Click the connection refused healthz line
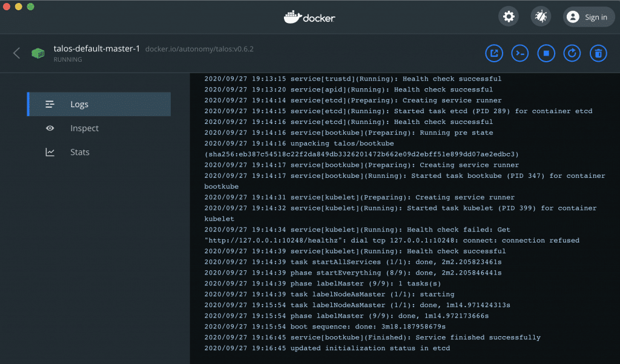This screenshot has height=364, width=620. pos(392,241)
